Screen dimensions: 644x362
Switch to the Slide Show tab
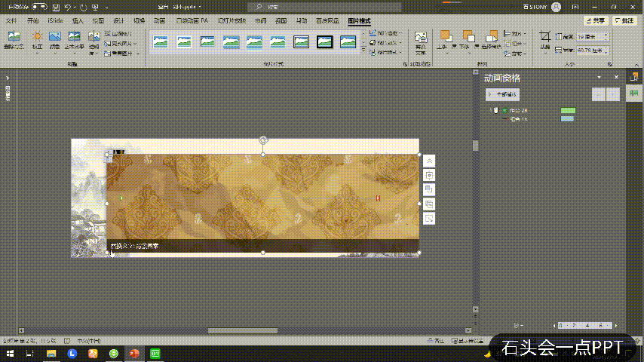click(232, 21)
